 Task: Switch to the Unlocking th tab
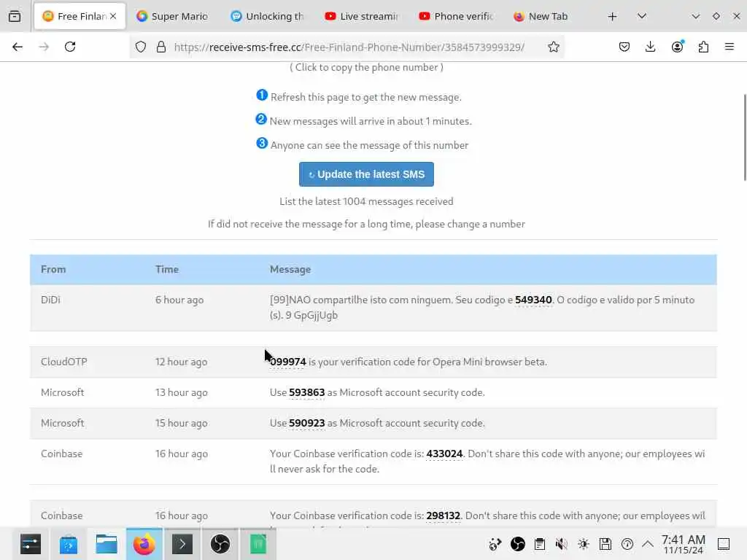268,16
